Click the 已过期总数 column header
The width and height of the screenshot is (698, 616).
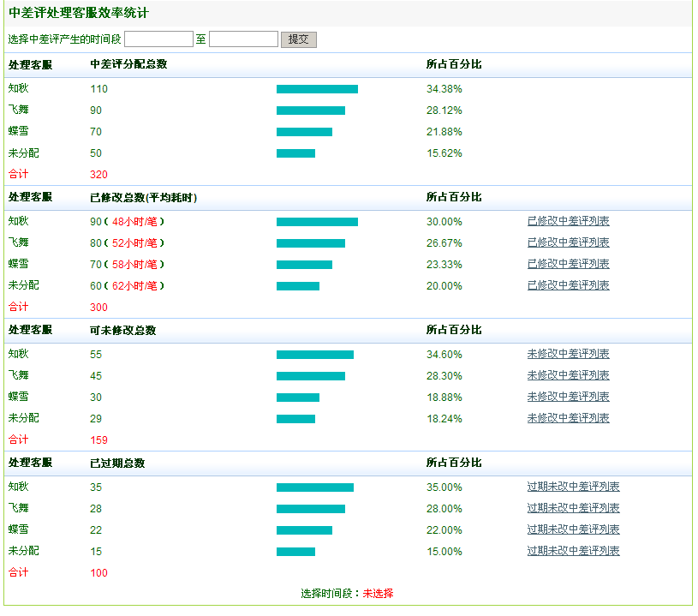(117, 463)
